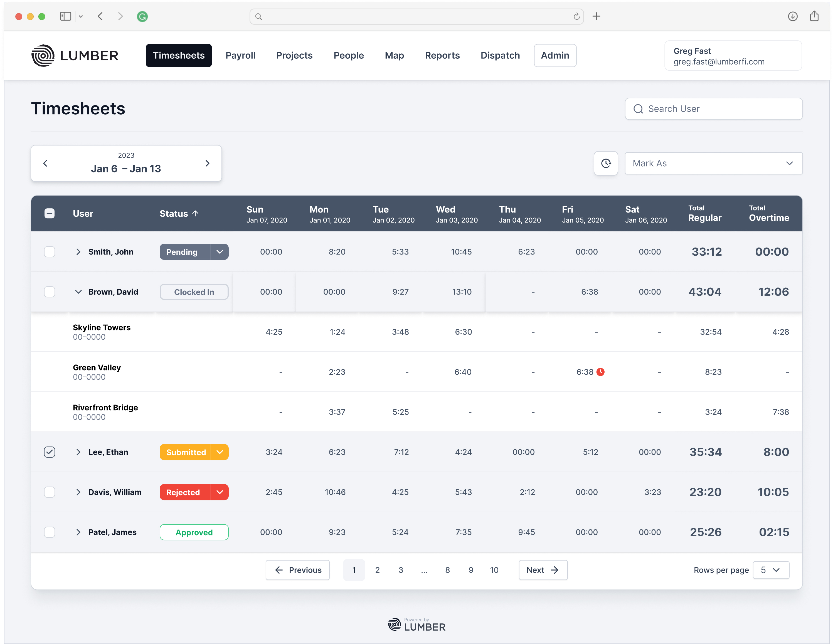Click the browser share icon
Screen dimensions: 833x644
(x=814, y=16)
